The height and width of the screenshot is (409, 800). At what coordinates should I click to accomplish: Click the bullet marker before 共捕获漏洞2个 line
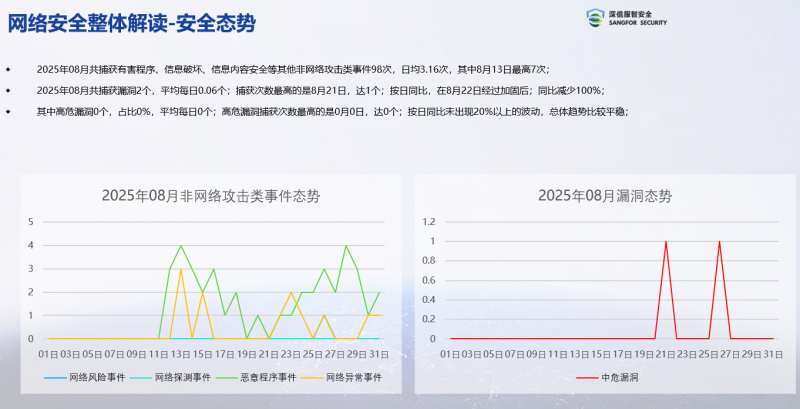click(8, 90)
